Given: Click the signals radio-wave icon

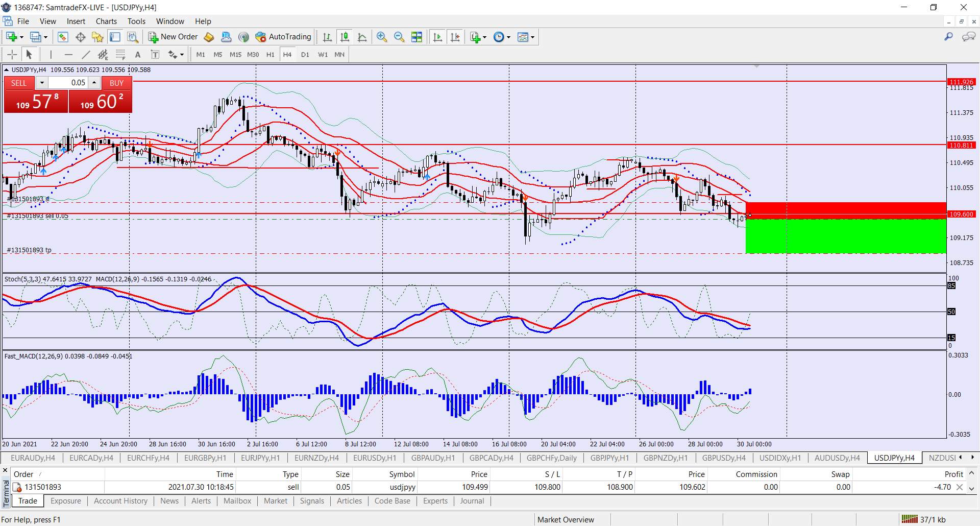Looking at the screenshot, I should pos(243,37).
